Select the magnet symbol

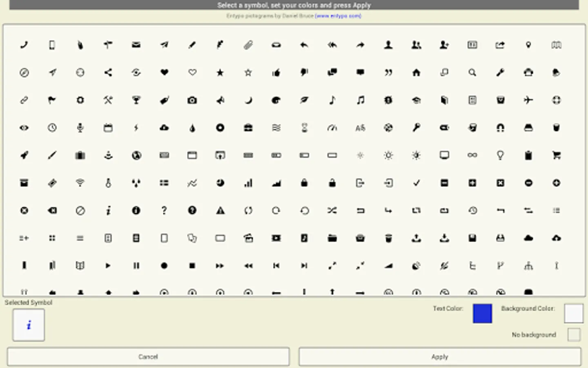500,128
